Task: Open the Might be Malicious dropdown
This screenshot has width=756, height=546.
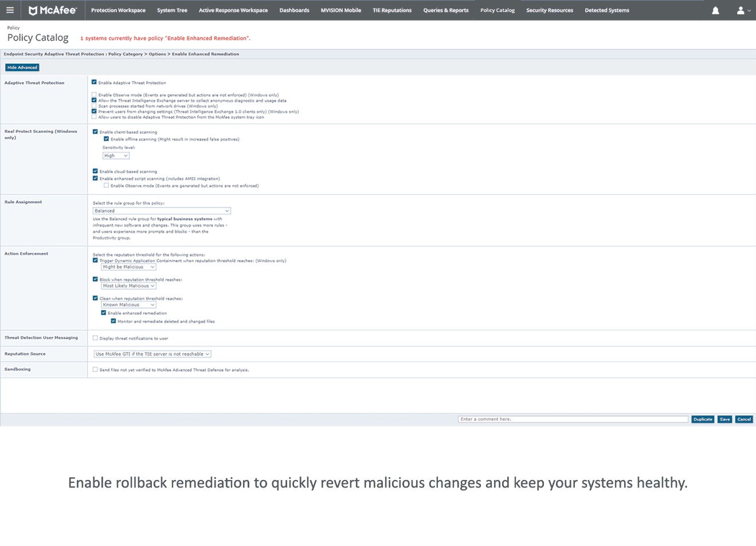Action: (128, 267)
